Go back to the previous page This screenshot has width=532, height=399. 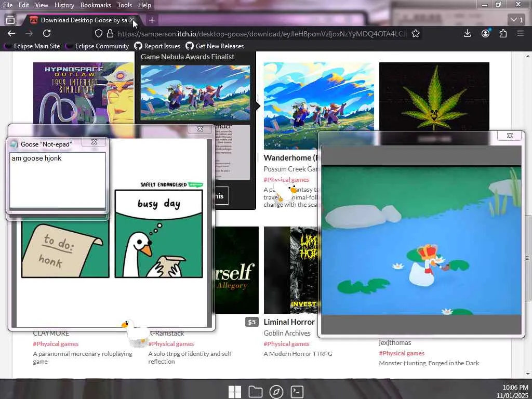(x=11, y=33)
